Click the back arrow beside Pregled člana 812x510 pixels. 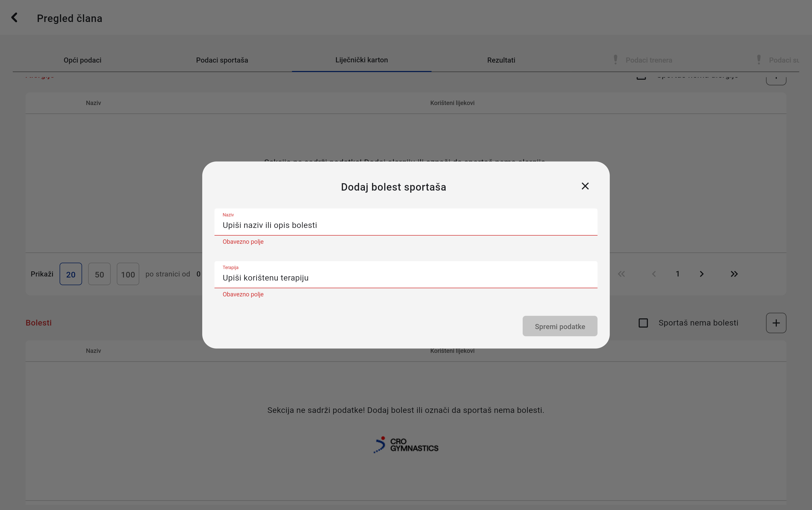point(15,18)
